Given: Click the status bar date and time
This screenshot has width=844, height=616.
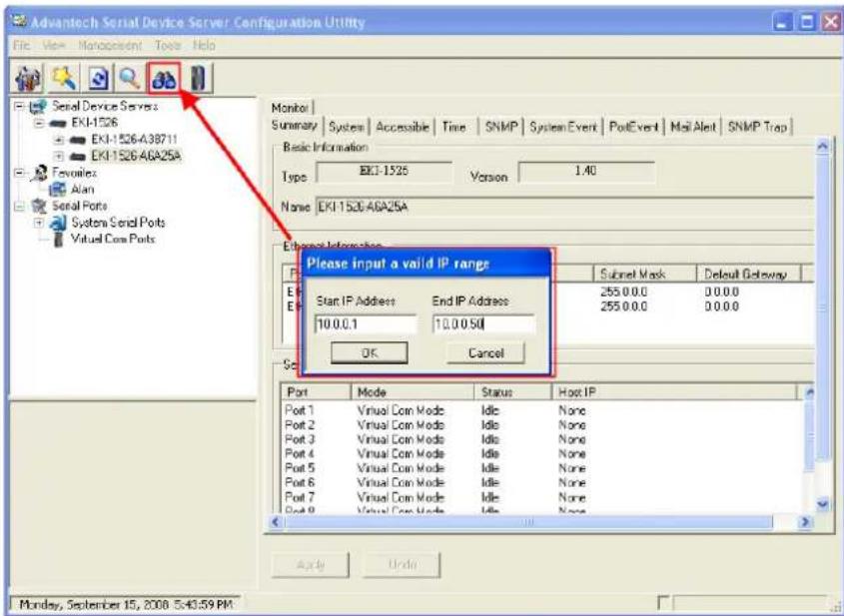Looking at the screenshot, I should coord(126,605).
